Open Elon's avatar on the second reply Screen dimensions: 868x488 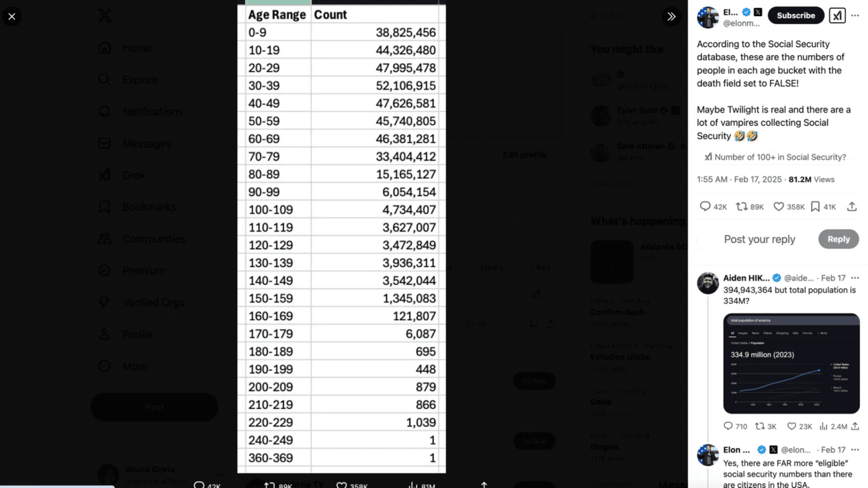click(707, 455)
